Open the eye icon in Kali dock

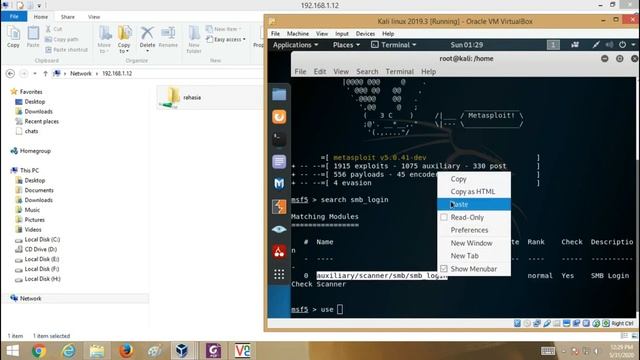[x=279, y=229]
